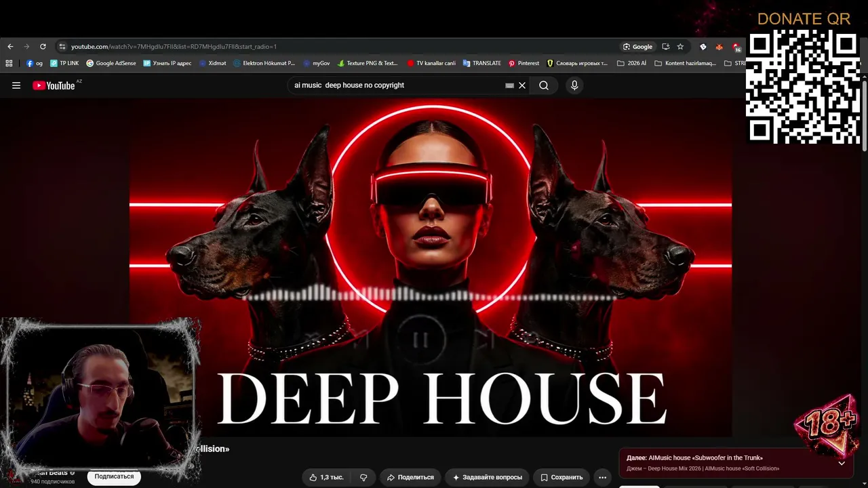Open the TV kanallar canli bookmark

pos(431,63)
